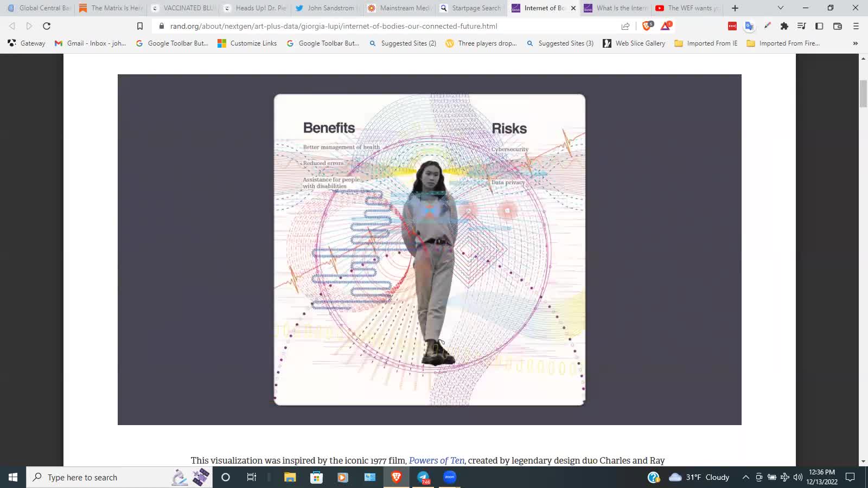Open Telegram from the taskbar
The width and height of the screenshot is (868, 488).
coord(423,477)
